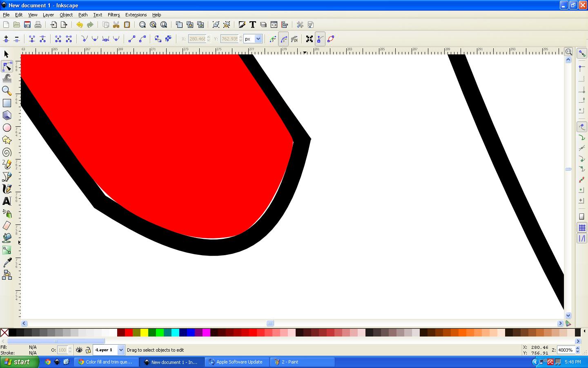The height and width of the screenshot is (368, 588).
Task: Toggle snap to grids button
Action: click(x=582, y=228)
